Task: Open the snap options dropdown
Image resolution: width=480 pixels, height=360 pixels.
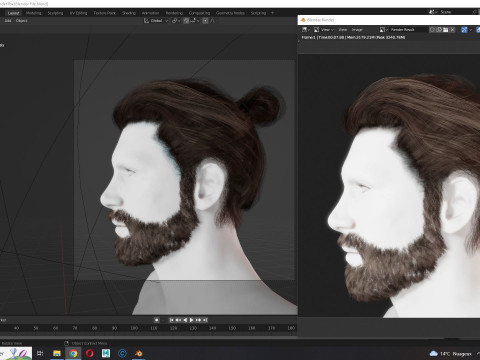Action: pos(195,21)
